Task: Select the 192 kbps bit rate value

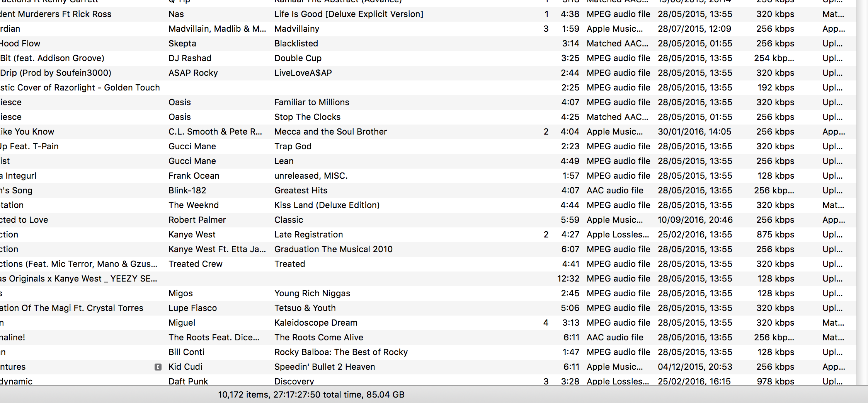Action: pyautogui.click(x=776, y=88)
